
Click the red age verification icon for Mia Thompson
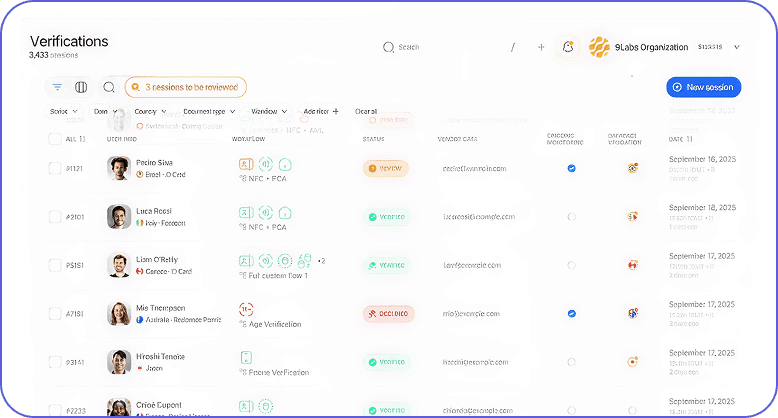point(246,309)
